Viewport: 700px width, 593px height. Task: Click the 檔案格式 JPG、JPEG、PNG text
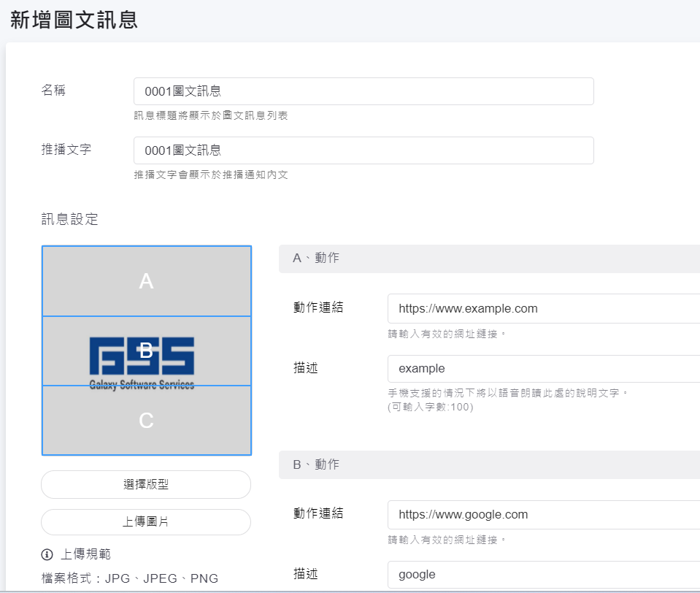(130, 578)
